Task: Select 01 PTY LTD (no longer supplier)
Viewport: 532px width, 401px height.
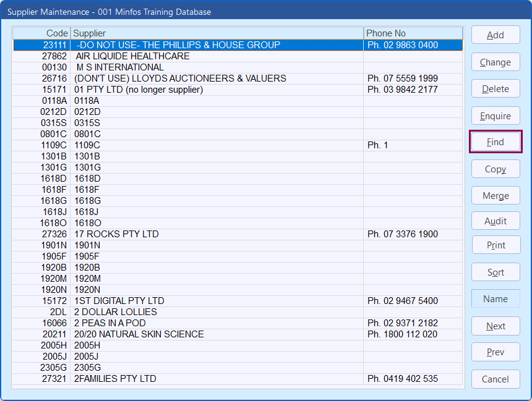Action: click(238, 90)
